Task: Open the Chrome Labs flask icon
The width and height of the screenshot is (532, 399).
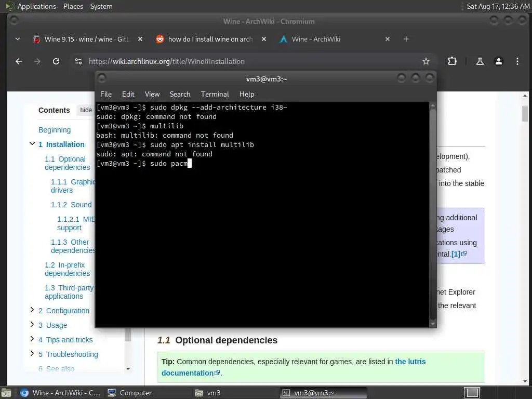Action: pos(480,61)
